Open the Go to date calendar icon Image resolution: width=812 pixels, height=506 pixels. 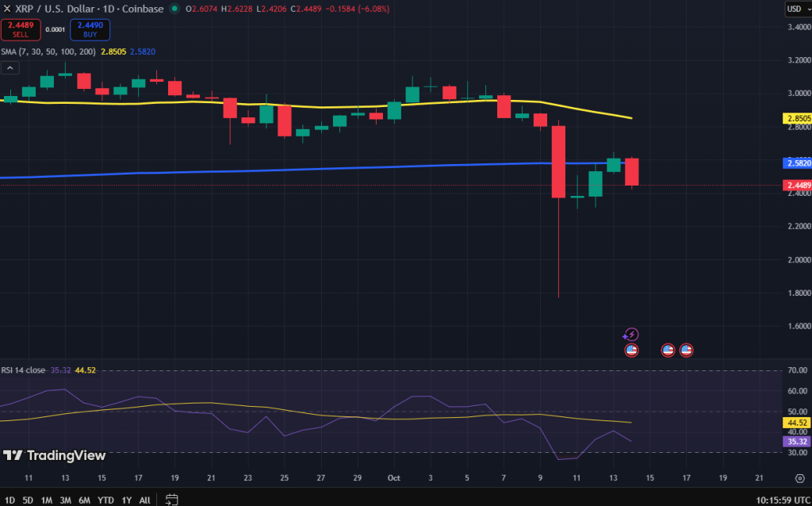click(x=171, y=500)
